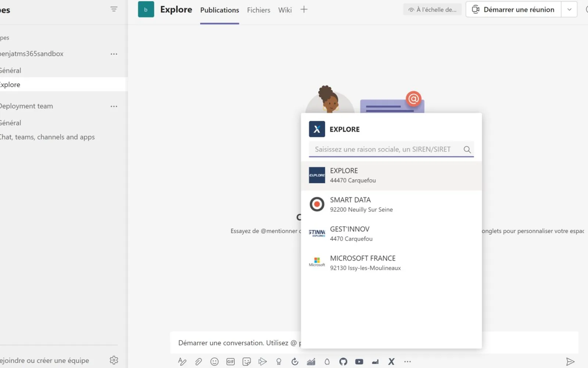The width and height of the screenshot is (588, 368).
Task: Click Démarrer une réunion button
Action: [513, 10]
